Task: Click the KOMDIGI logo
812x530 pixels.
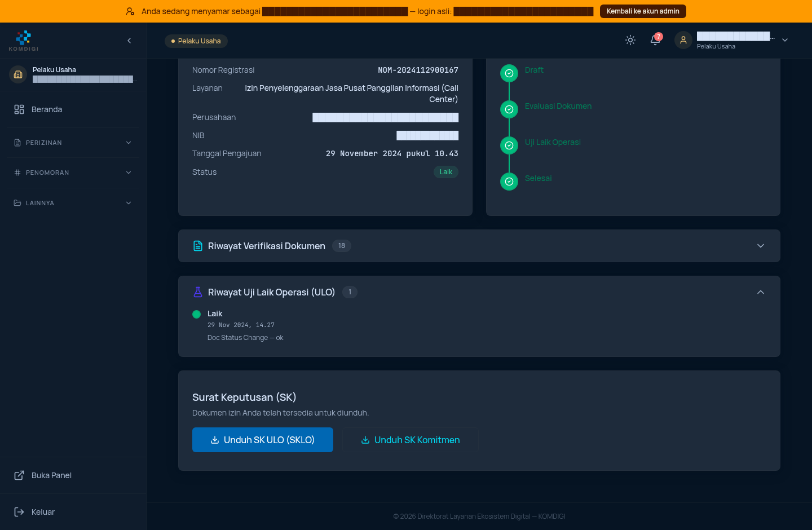Action: (x=24, y=41)
